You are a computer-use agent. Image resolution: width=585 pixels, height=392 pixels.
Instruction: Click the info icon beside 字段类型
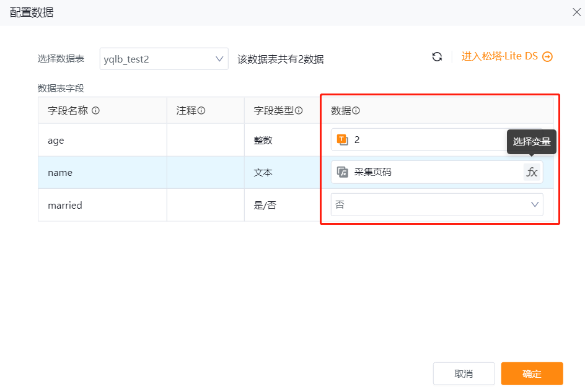(299, 111)
